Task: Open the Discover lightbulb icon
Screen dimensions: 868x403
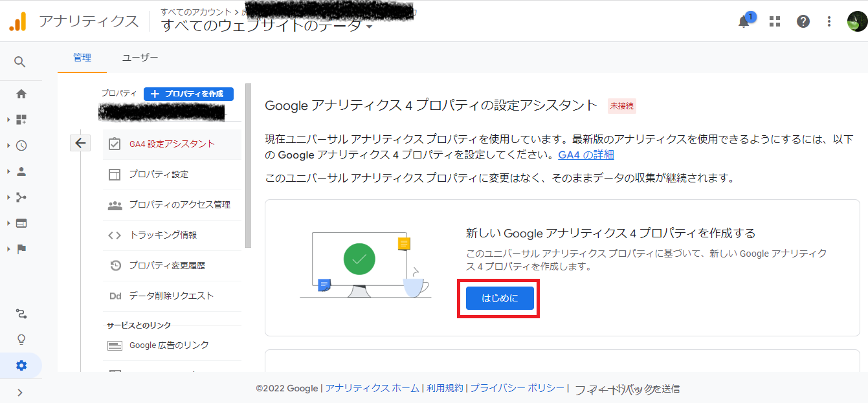Action: (21, 340)
